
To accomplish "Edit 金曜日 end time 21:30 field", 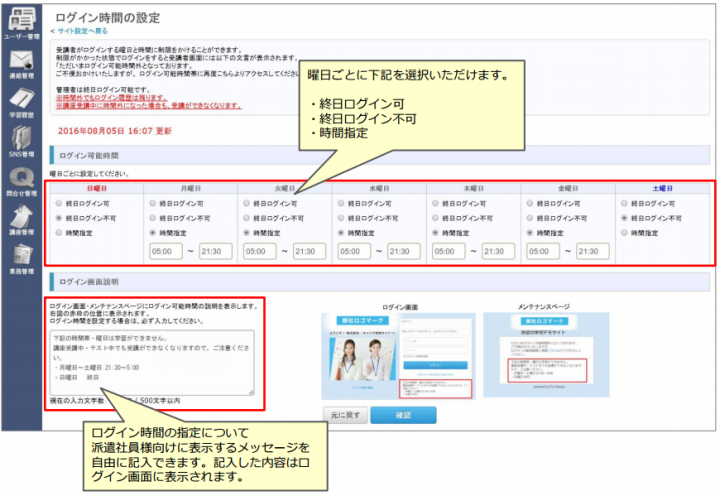I will coord(592,251).
